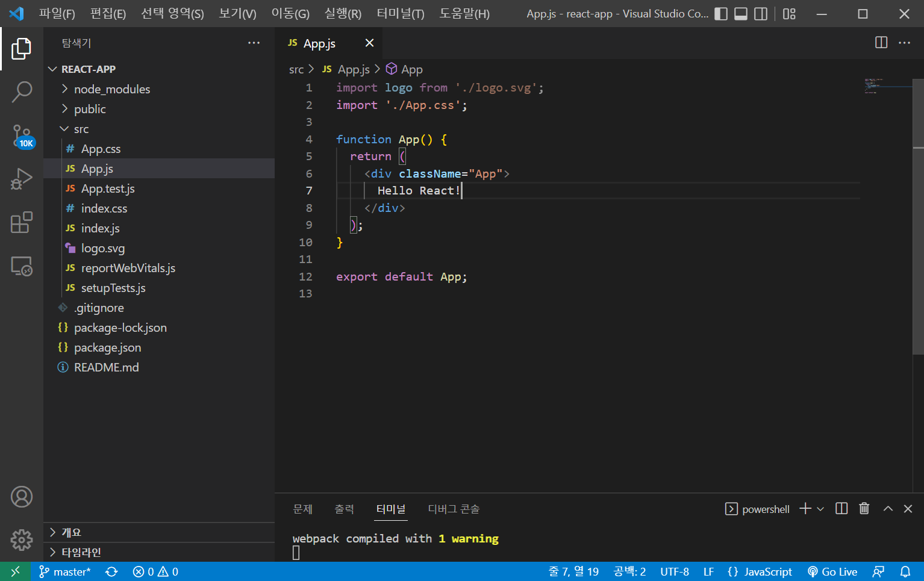
Task: Toggle primary side bar layout icon
Action: [x=721, y=14]
